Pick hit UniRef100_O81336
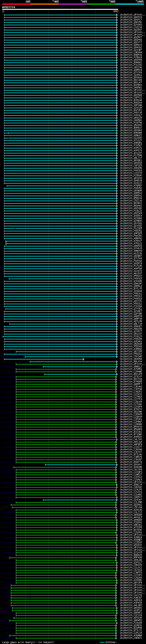 (x=131, y=67)
